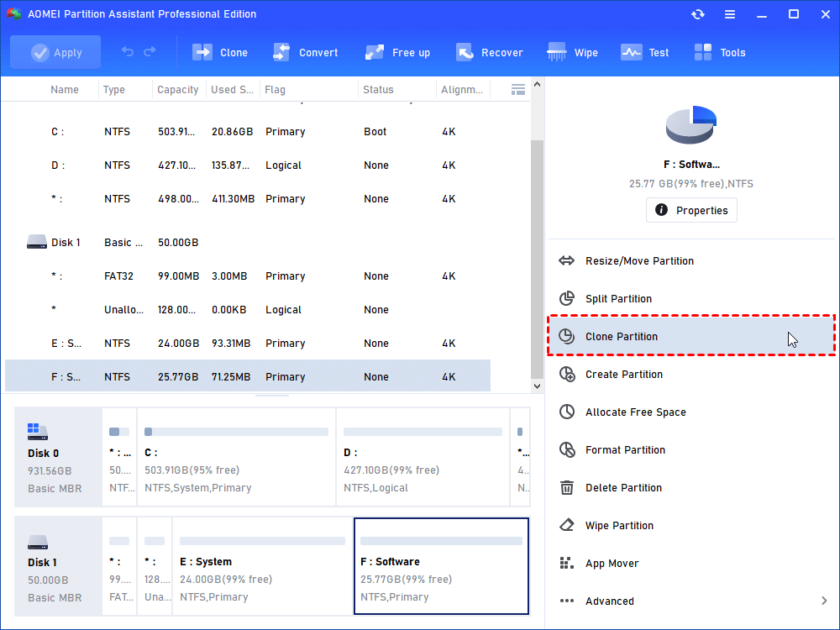This screenshot has width=840, height=630.
Task: Select E: System block in disk map
Action: (x=262, y=566)
